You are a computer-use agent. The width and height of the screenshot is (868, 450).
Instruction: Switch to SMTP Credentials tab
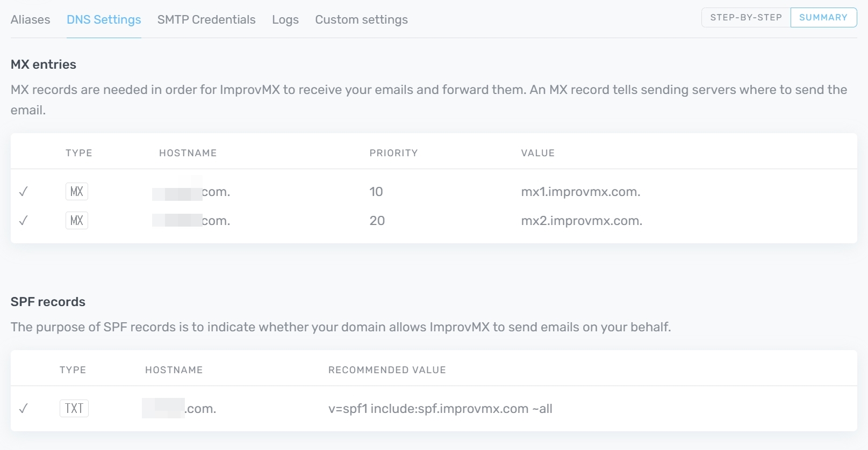206,20
